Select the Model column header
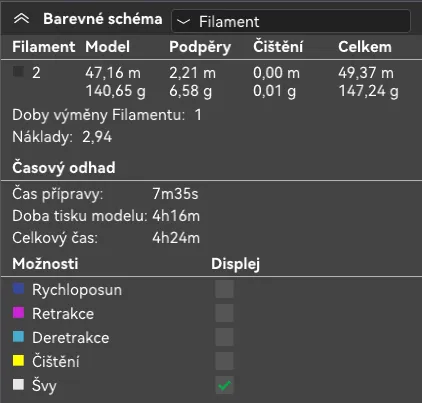The height and width of the screenshot is (403, 422). 107,47
